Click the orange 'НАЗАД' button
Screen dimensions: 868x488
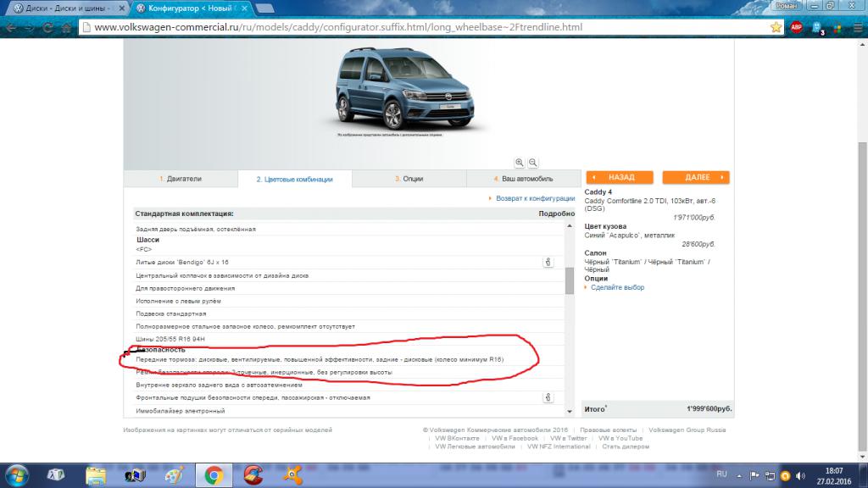coord(620,177)
